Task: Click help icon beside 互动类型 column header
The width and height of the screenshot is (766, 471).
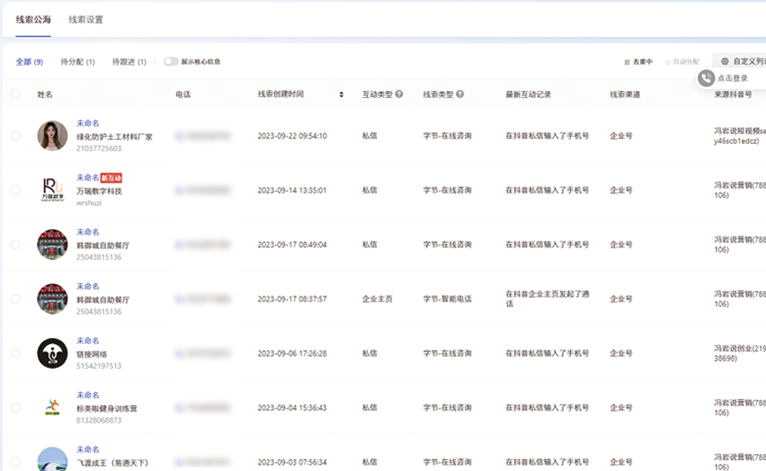Action: pyautogui.click(x=400, y=94)
